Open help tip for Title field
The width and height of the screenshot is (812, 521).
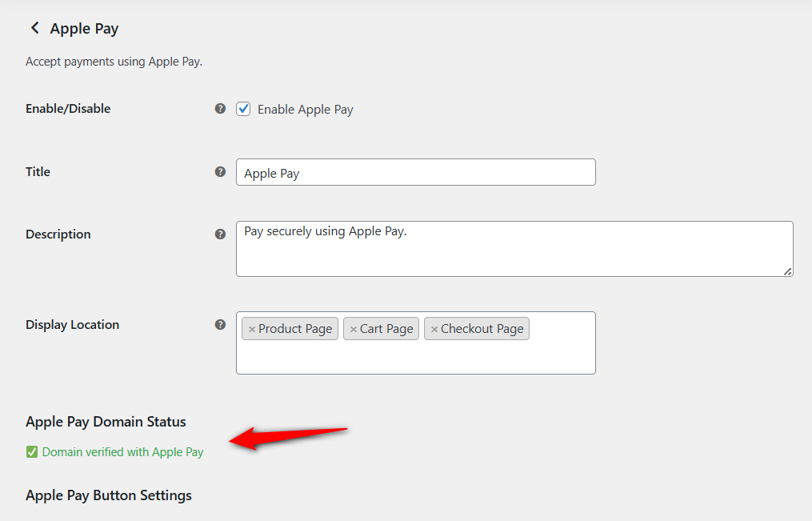pos(220,172)
